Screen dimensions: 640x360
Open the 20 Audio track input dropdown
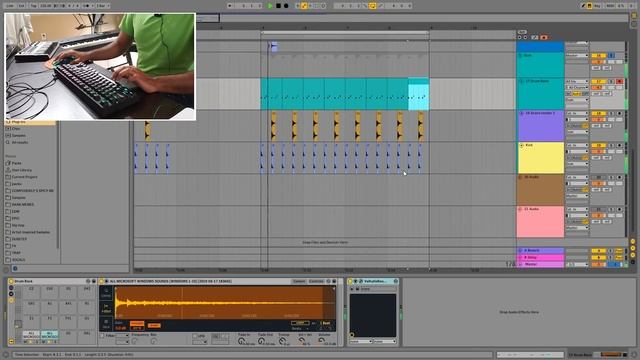[577, 178]
